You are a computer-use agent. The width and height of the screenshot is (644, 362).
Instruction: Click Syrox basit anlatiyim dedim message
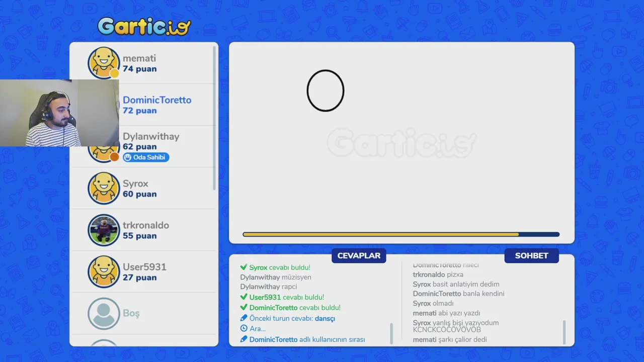click(x=456, y=284)
